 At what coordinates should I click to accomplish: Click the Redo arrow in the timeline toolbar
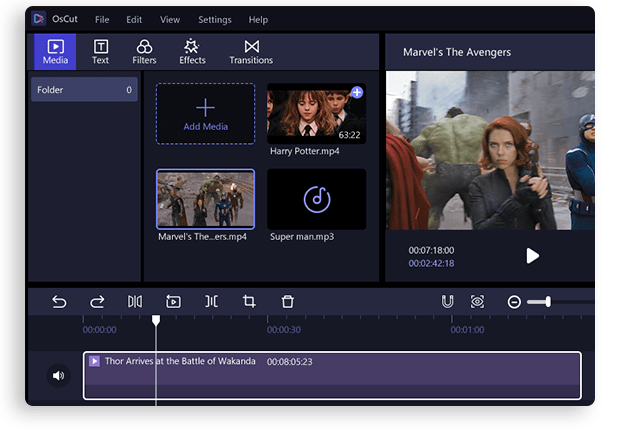click(97, 301)
